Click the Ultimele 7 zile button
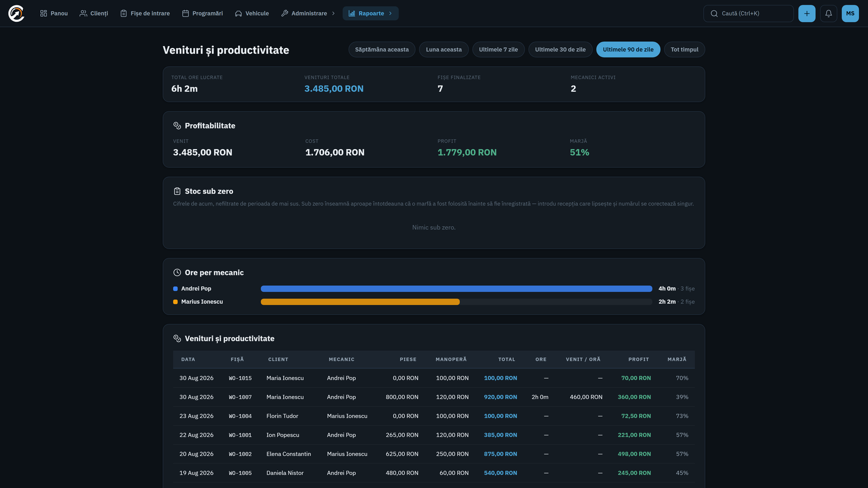868x488 pixels. pyautogui.click(x=498, y=49)
